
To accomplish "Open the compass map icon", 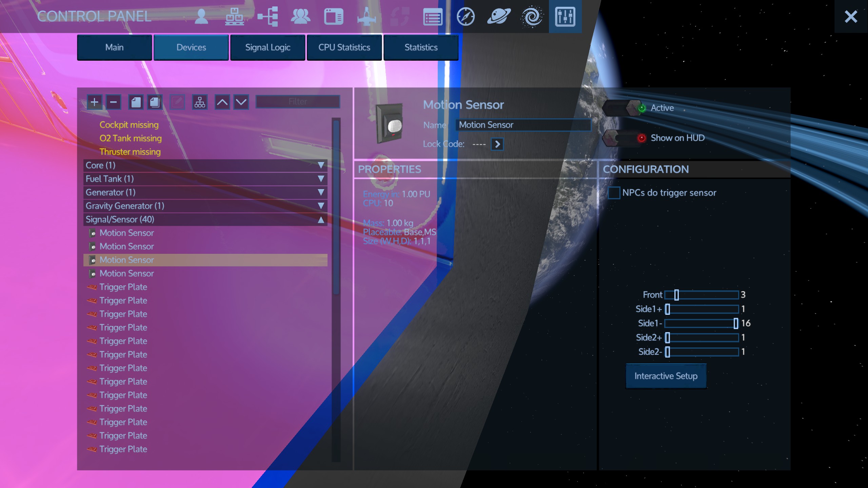I will 466,17.
